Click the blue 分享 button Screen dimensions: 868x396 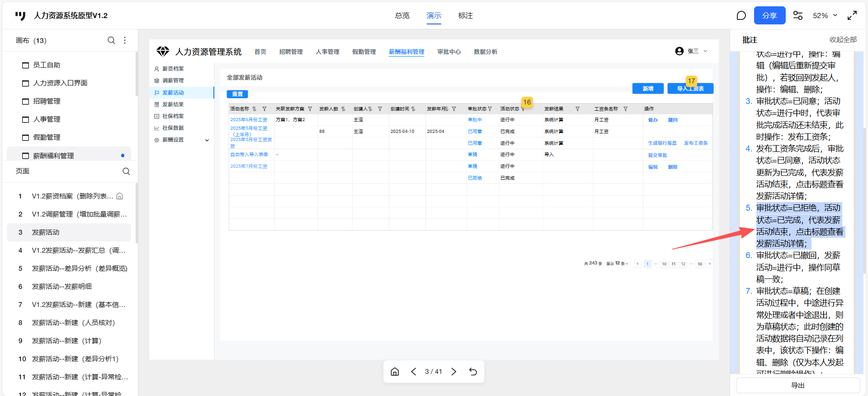tap(769, 16)
